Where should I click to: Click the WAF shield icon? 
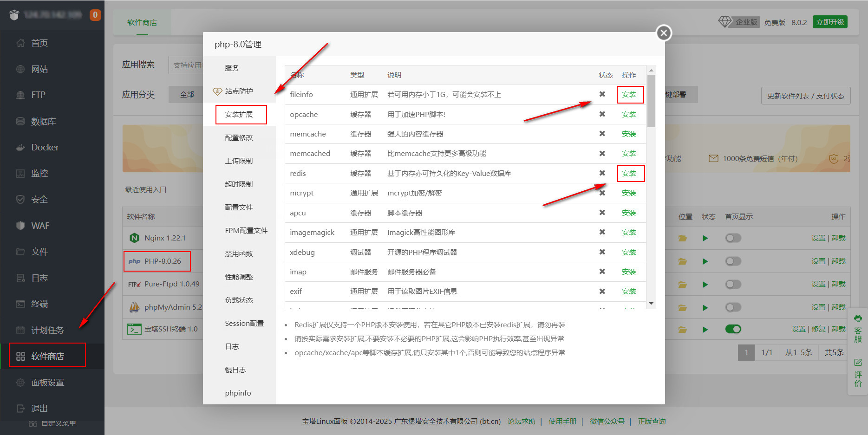(x=20, y=226)
